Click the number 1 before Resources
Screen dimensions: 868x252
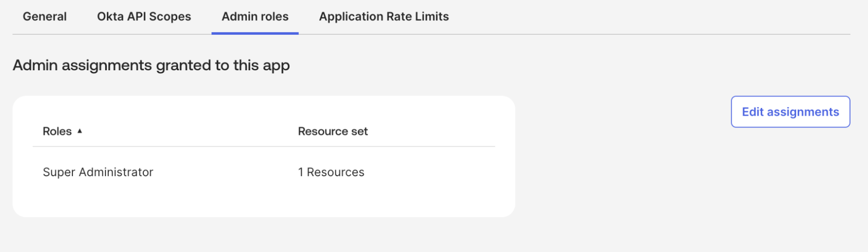click(300, 172)
